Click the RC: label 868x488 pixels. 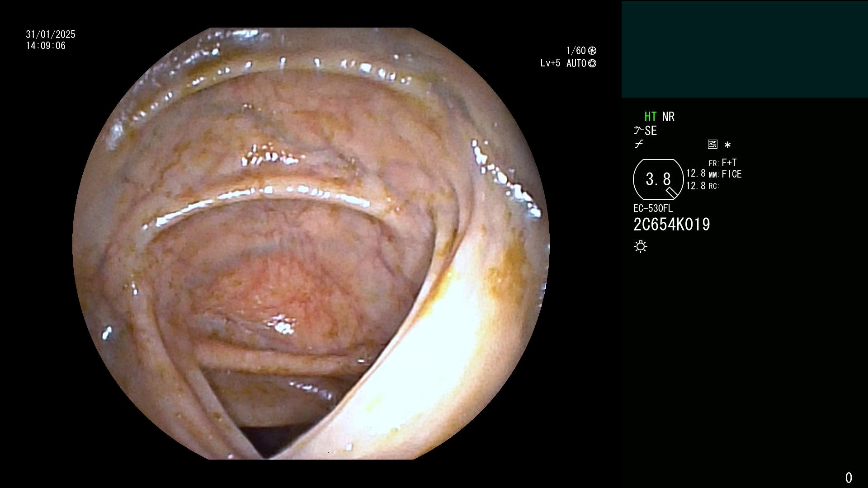(714, 186)
